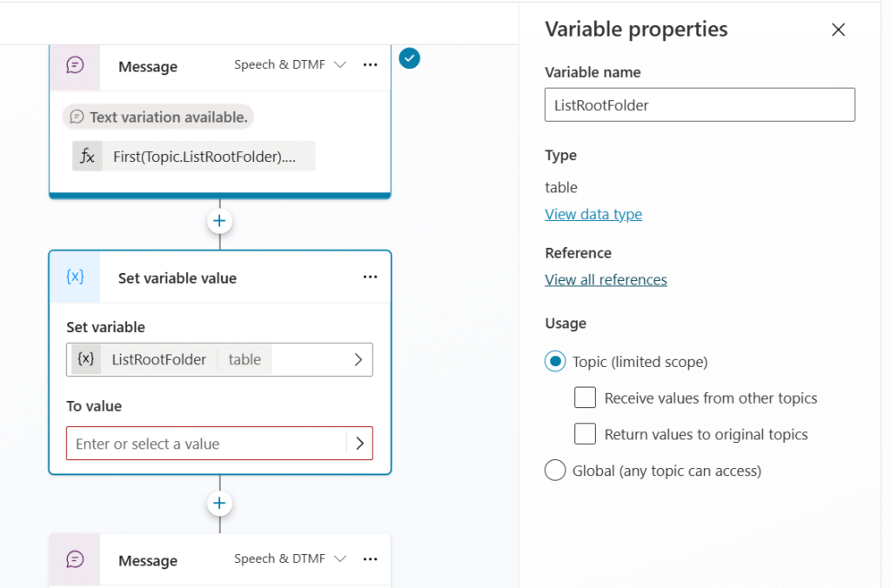The height and width of the screenshot is (588, 891).
Task: Click the Variable name input field
Action: point(700,104)
